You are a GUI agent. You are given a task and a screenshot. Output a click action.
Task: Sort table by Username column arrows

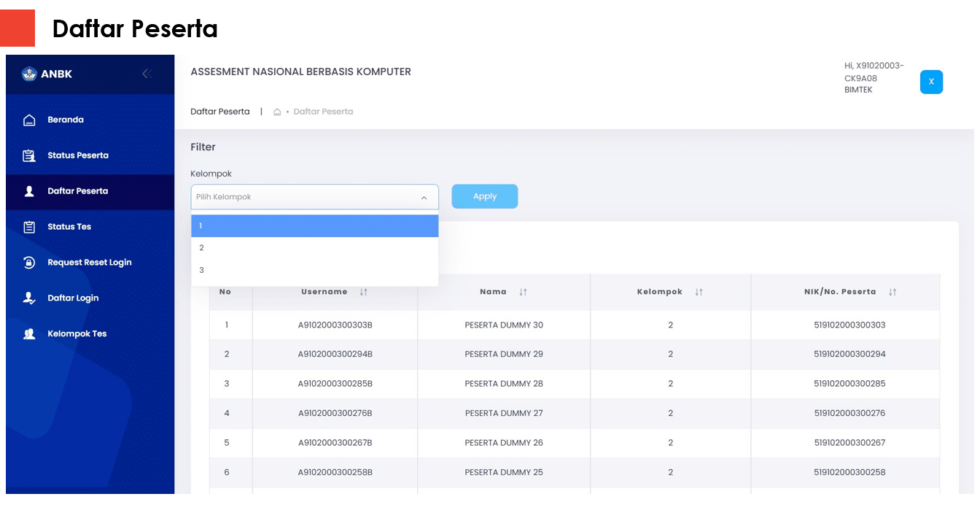[x=364, y=292]
